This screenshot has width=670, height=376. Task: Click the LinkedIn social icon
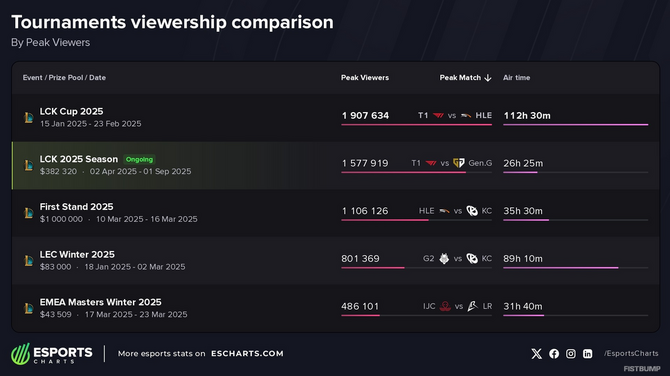588,354
